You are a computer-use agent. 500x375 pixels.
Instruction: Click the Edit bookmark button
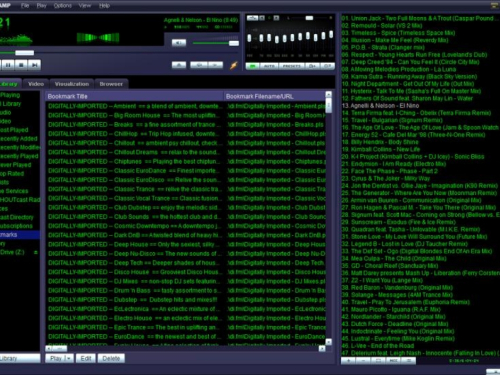(x=86, y=358)
